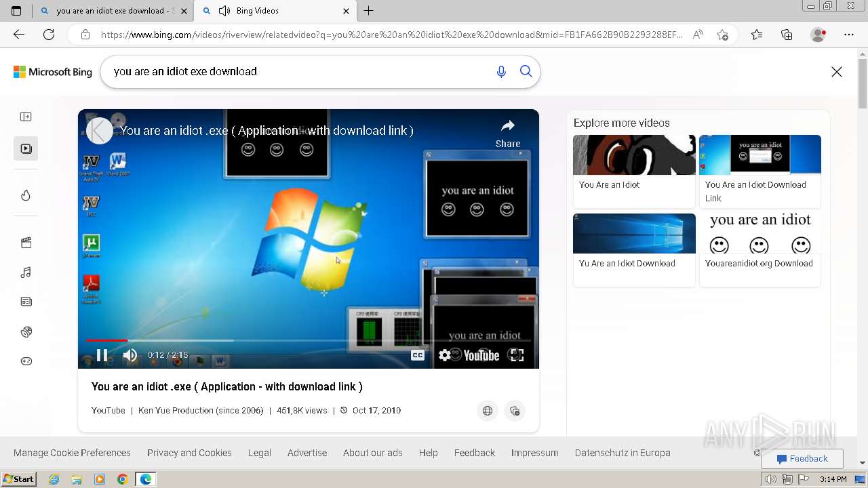The width and height of the screenshot is (868, 488).
Task: Click the browser address bar URL
Action: 392,35
